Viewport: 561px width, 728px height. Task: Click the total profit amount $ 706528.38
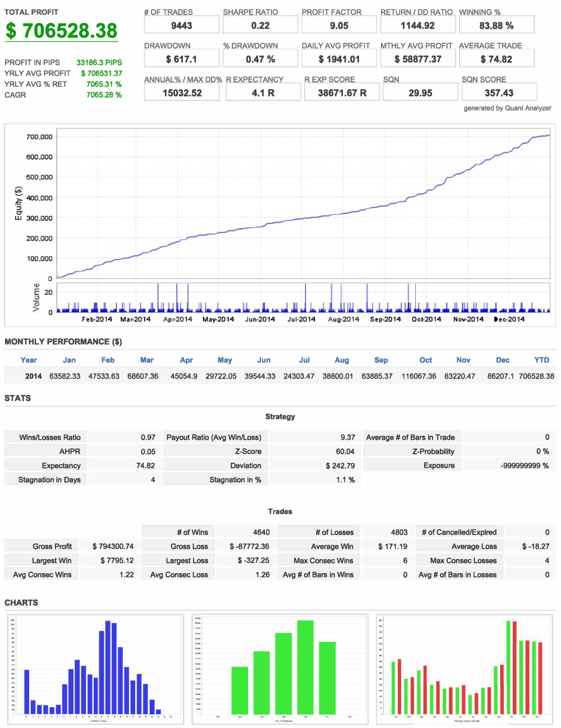(x=62, y=31)
